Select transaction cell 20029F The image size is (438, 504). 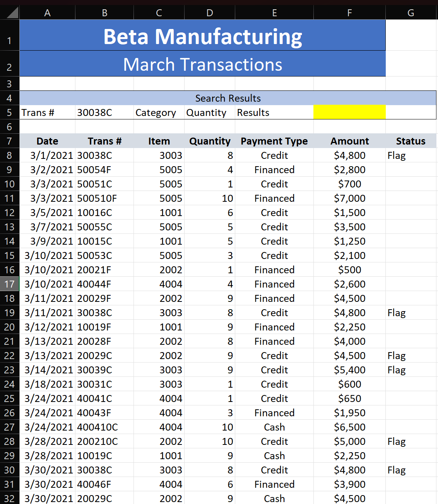pyautogui.click(x=104, y=298)
